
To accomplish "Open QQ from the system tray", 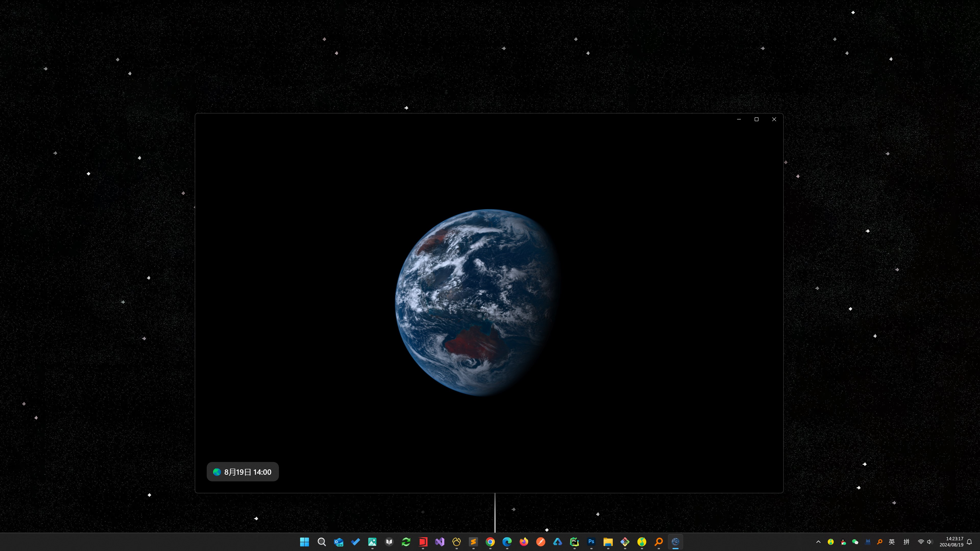I will 843,542.
